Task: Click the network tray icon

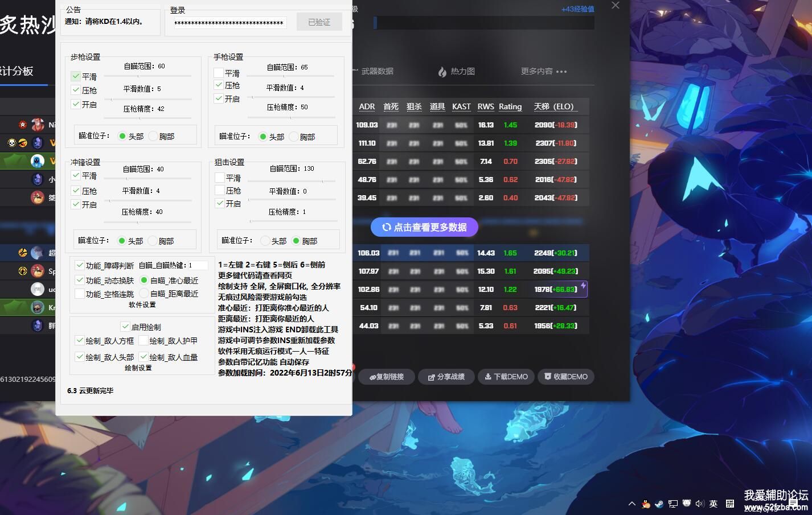Action: (x=672, y=504)
